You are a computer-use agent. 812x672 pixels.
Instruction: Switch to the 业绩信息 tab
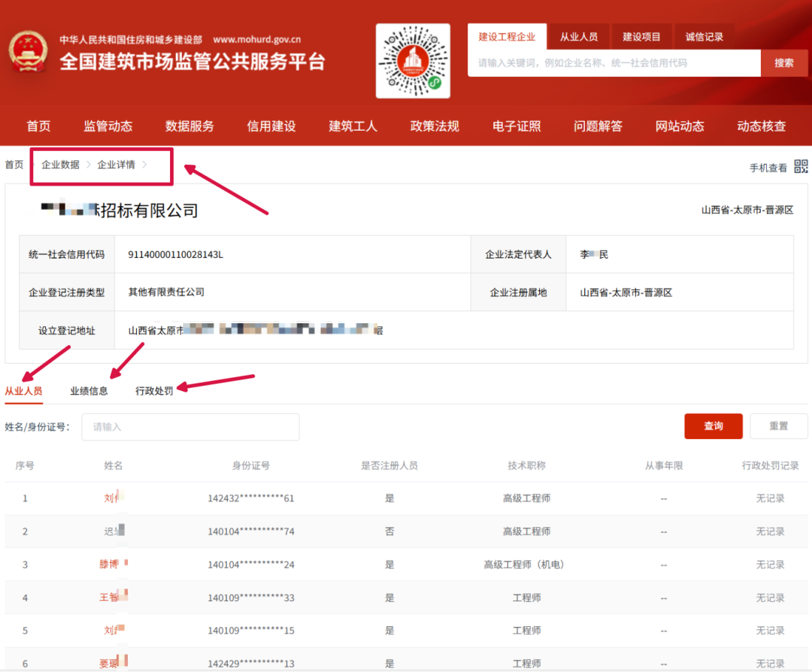[x=89, y=391]
